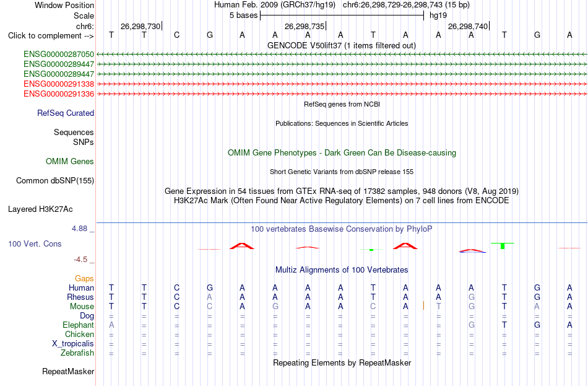Click 'Short Genetic Variants from dbSNP release 155'
Viewport: 588px width, 386px height.
[342, 172]
